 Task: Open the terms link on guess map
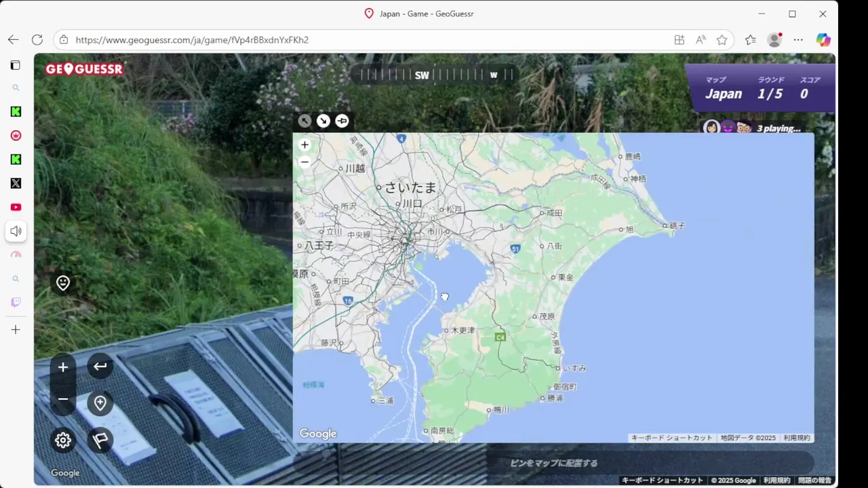coord(797,438)
